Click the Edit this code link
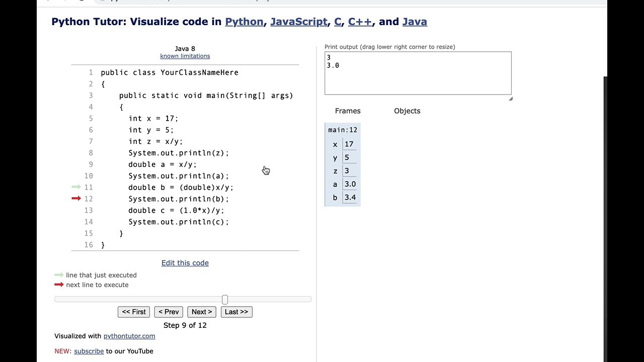 pos(185,263)
